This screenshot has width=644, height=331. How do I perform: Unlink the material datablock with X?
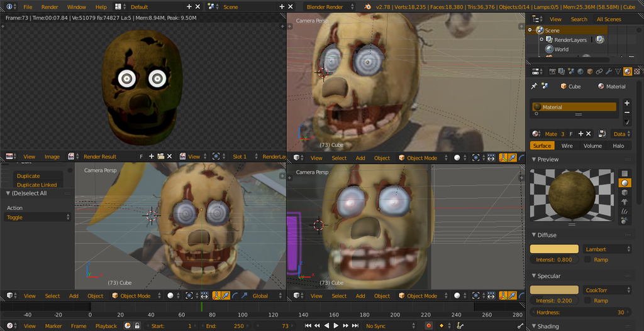pyautogui.click(x=588, y=134)
